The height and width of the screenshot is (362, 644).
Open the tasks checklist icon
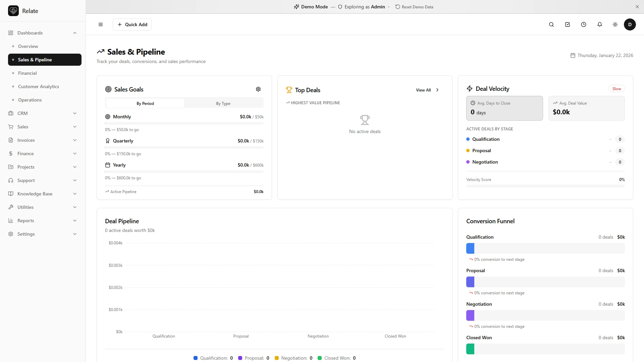coord(568,24)
